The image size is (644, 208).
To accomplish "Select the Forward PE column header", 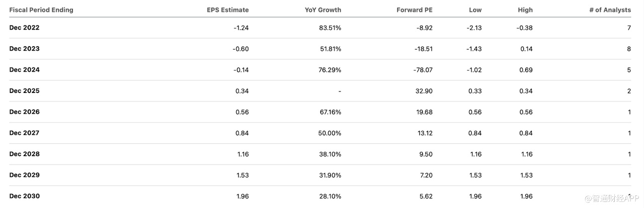I will point(415,10).
